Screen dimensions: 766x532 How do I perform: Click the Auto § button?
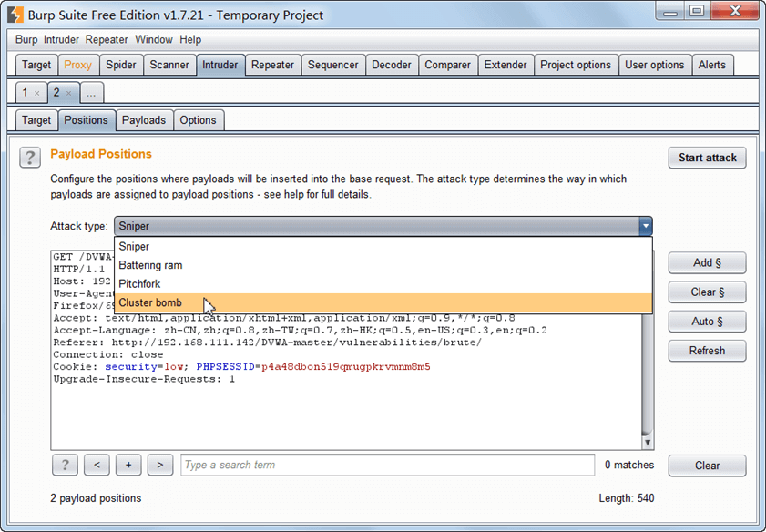708,322
